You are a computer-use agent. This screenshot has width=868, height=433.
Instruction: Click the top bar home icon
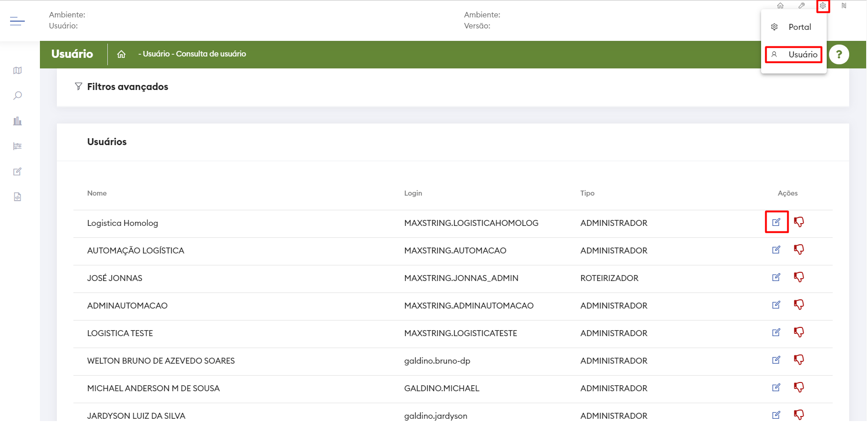click(x=780, y=6)
